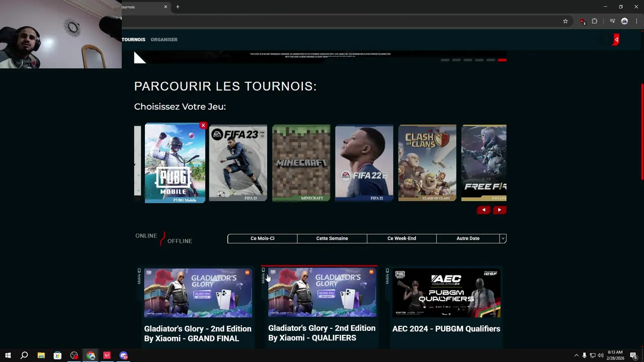Open the notification center icon
The height and width of the screenshot is (362, 644).
click(634, 355)
